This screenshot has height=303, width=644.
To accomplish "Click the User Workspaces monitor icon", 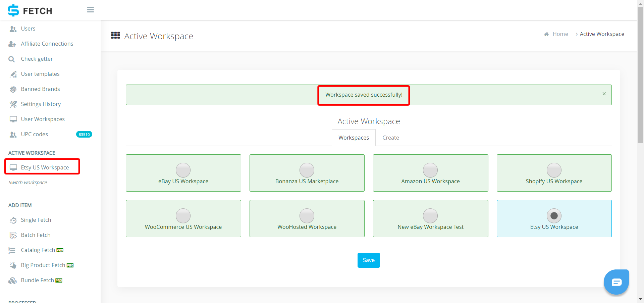I will (x=13, y=119).
